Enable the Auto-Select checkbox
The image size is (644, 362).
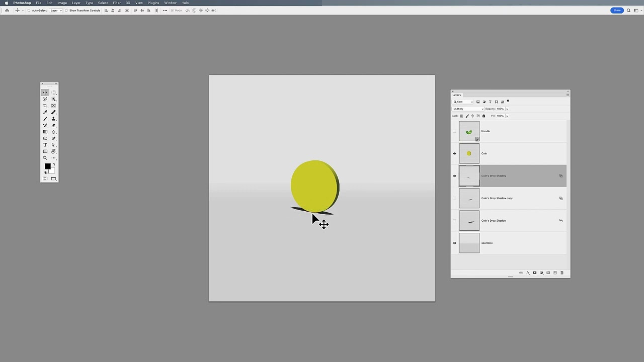29,11
